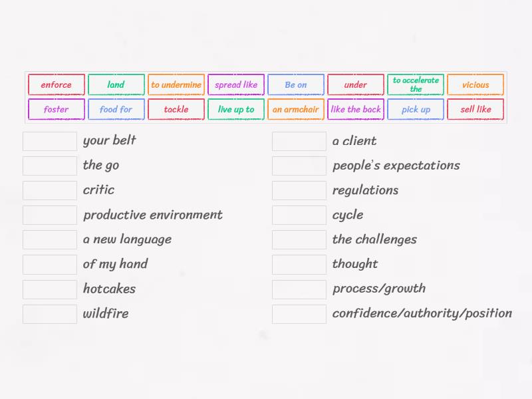The height and width of the screenshot is (399, 532).
Task: Select the "enforce" word tile
Action: click(x=56, y=84)
